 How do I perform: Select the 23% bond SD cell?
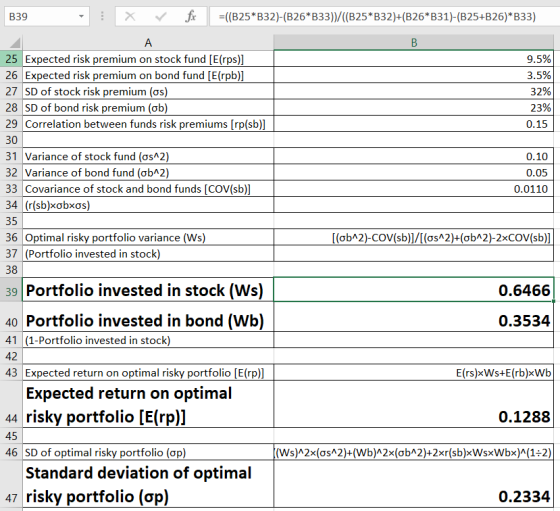(x=414, y=107)
